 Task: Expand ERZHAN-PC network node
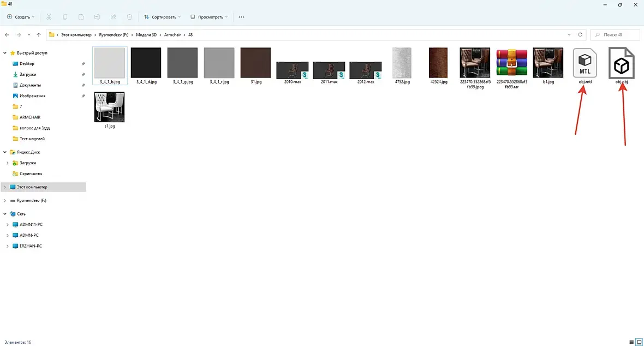(x=8, y=246)
